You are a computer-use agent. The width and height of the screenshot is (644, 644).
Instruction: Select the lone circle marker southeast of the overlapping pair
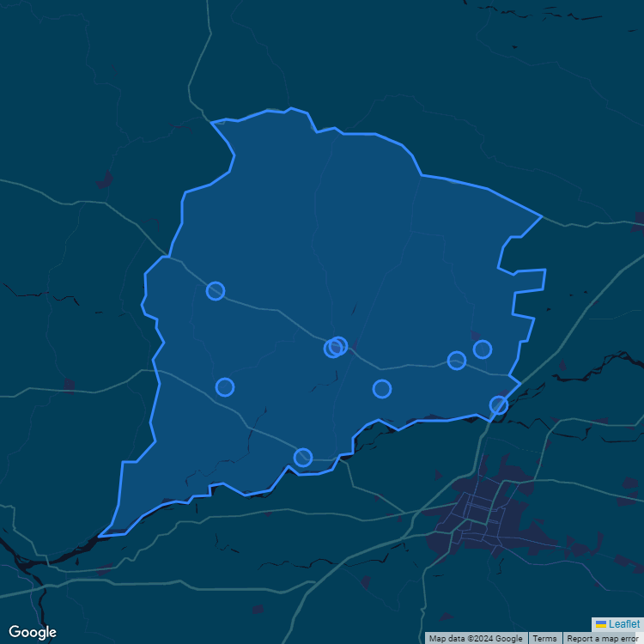[382, 388]
